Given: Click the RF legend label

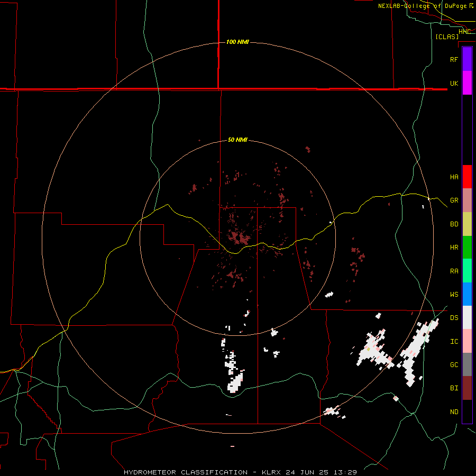Looking at the screenshot, I should 454,59.
